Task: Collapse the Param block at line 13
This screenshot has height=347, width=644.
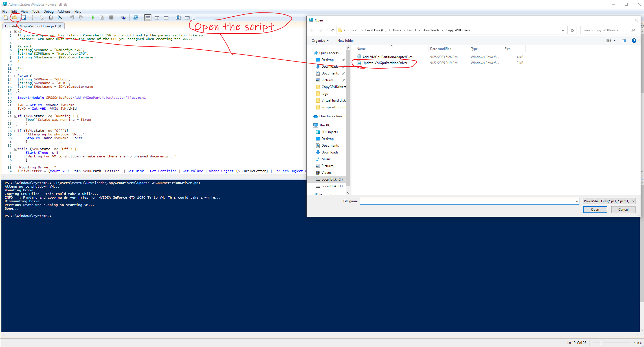Action: click(x=16, y=76)
